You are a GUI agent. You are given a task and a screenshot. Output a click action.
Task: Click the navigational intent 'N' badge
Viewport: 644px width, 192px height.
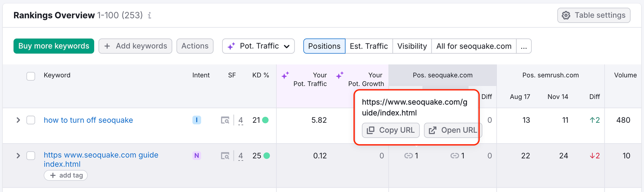coord(196,155)
